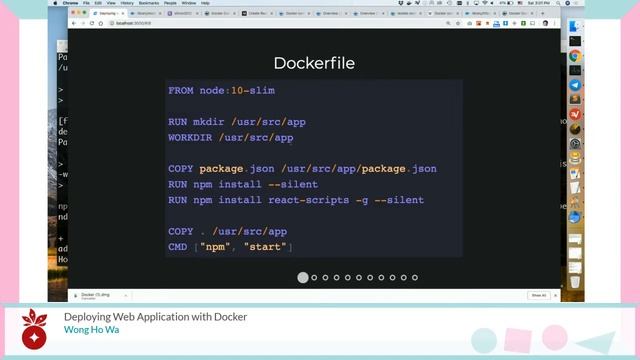This screenshot has width=640, height=360.
Task: Click the battery status icon
Action: coord(510,3)
